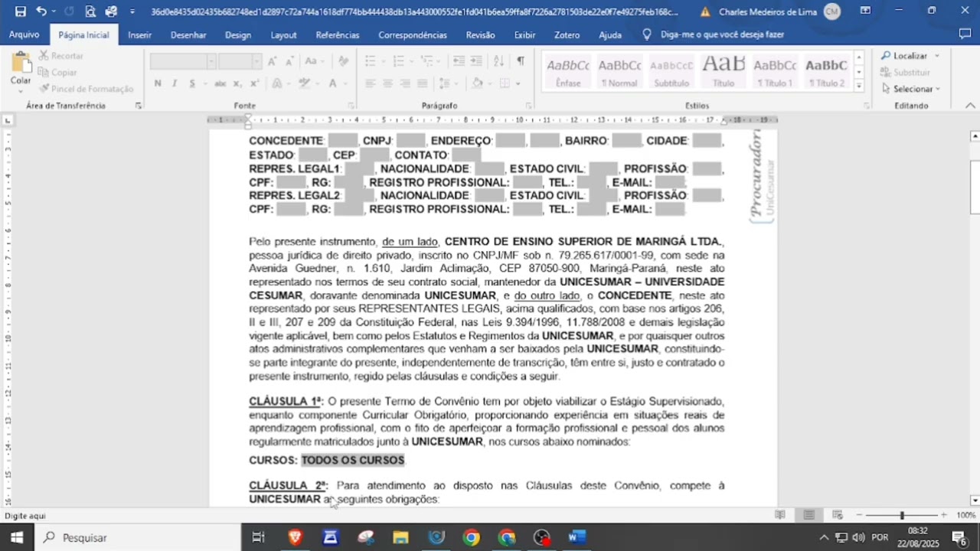Toggle Bold (N) formatting

click(158, 83)
